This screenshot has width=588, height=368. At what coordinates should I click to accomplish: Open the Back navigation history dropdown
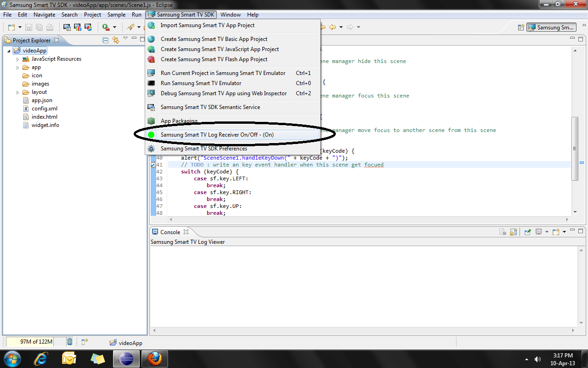341,27
